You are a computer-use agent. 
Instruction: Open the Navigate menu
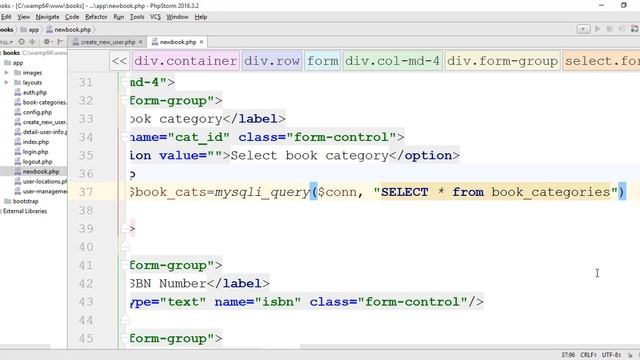[x=47, y=17]
